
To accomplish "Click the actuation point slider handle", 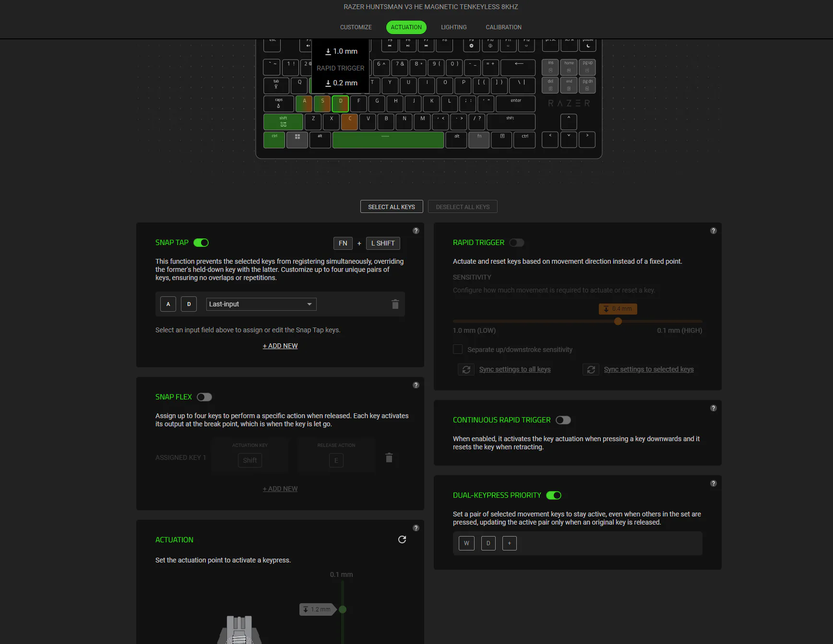I will click(343, 609).
